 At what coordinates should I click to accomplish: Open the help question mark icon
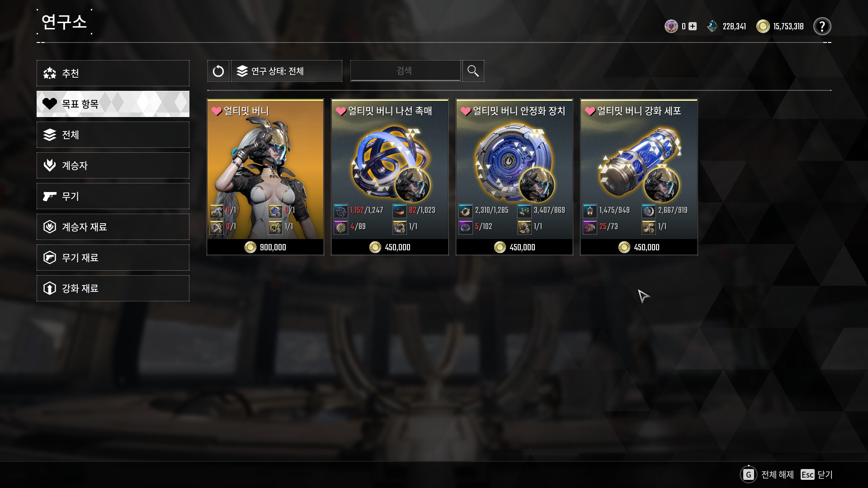pos(822,26)
